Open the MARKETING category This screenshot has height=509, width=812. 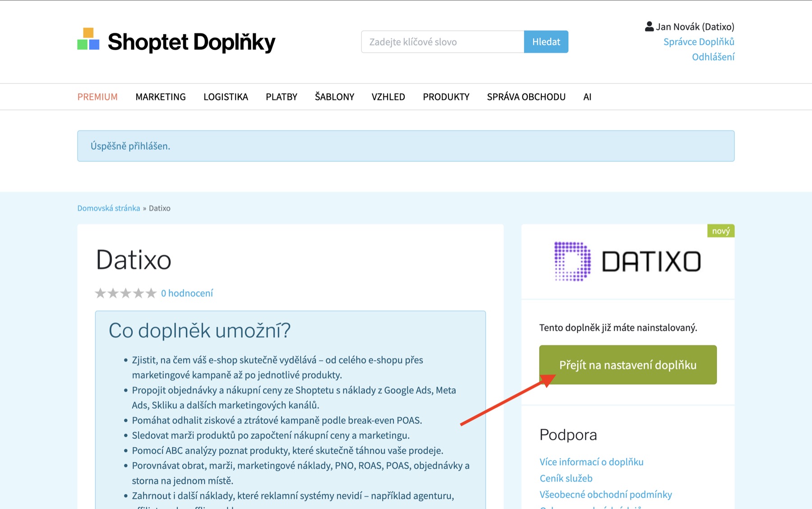pyautogui.click(x=161, y=97)
